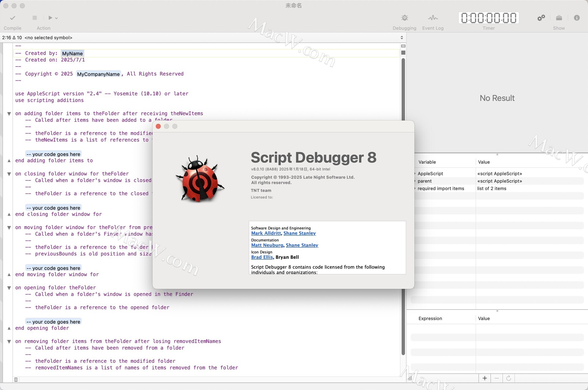Close the About Script Debugger window
The width and height of the screenshot is (588, 390).
[x=158, y=126]
